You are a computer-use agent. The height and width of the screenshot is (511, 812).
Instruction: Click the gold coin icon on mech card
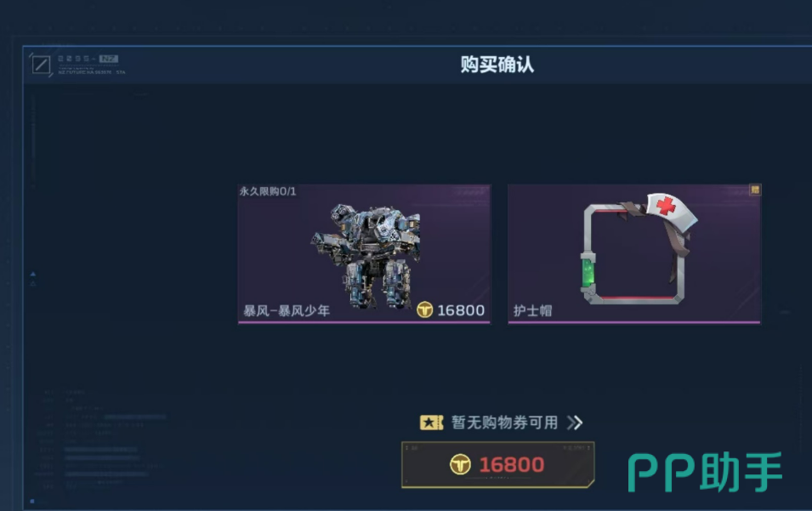(x=424, y=310)
